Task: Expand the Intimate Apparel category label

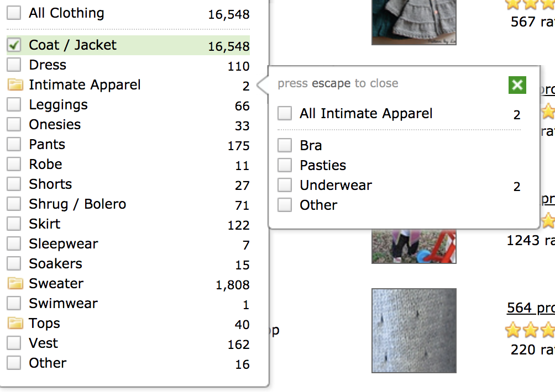Action: coord(85,85)
